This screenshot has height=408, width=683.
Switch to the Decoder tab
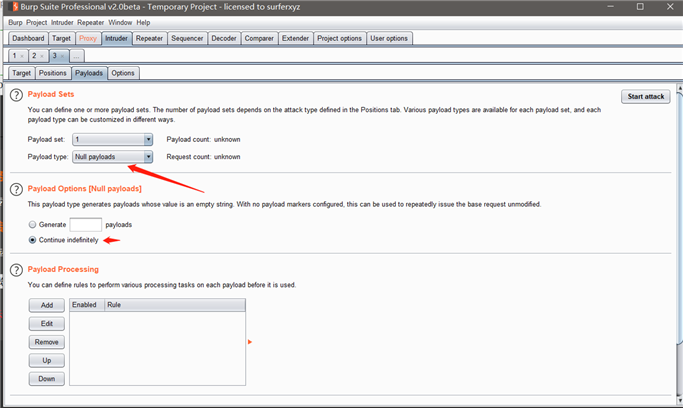pos(224,38)
